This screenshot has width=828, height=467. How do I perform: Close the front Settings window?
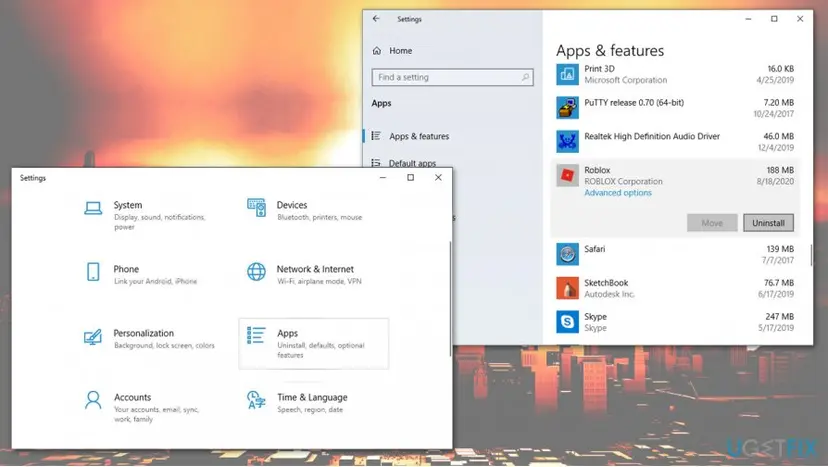(x=438, y=178)
